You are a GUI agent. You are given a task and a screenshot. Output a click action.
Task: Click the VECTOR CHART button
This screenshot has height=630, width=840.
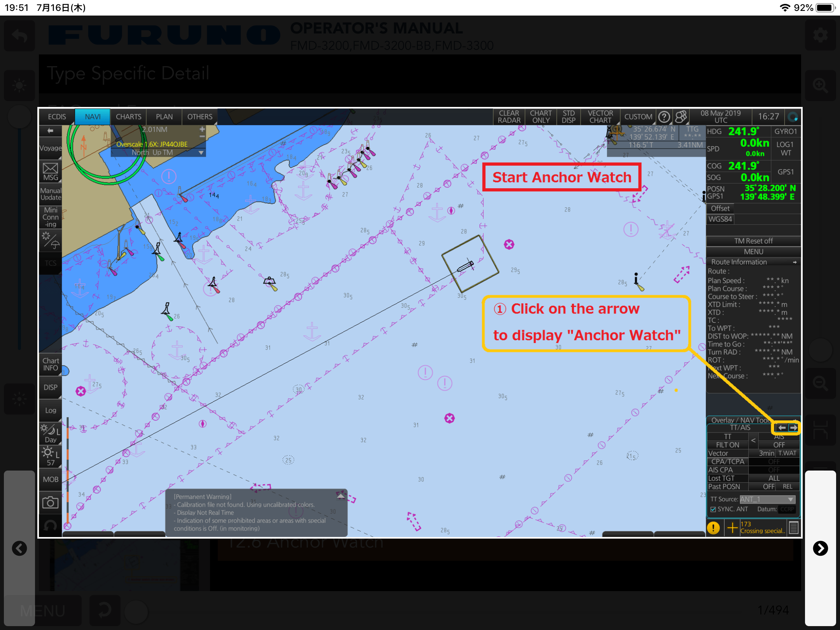pyautogui.click(x=600, y=117)
